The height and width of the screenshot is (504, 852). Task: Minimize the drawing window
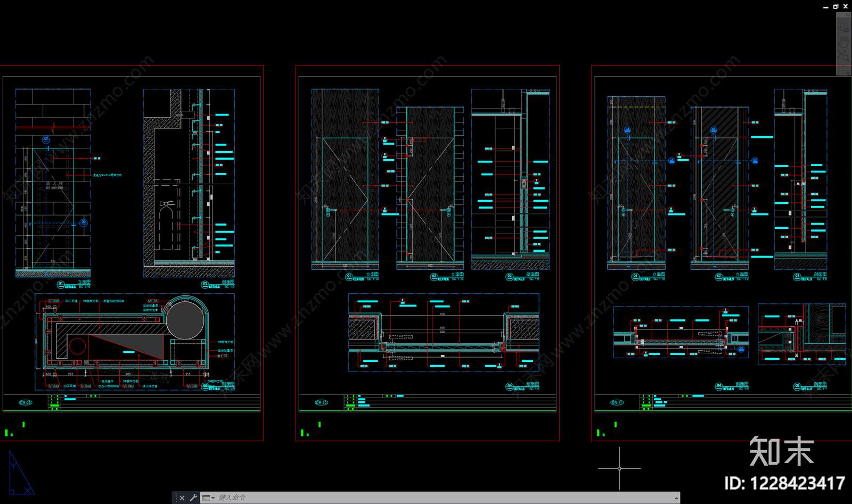coord(826,7)
